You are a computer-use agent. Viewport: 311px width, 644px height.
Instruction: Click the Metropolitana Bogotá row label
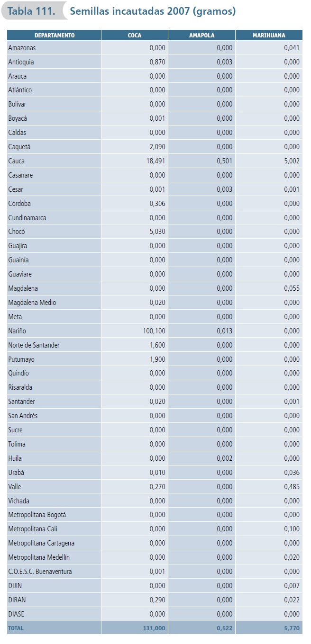coord(37,515)
